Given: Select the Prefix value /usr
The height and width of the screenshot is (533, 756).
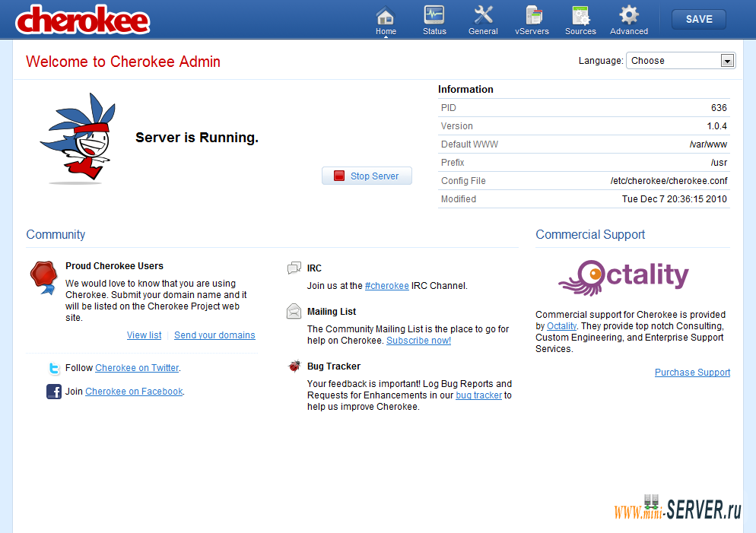Looking at the screenshot, I should point(719,163).
